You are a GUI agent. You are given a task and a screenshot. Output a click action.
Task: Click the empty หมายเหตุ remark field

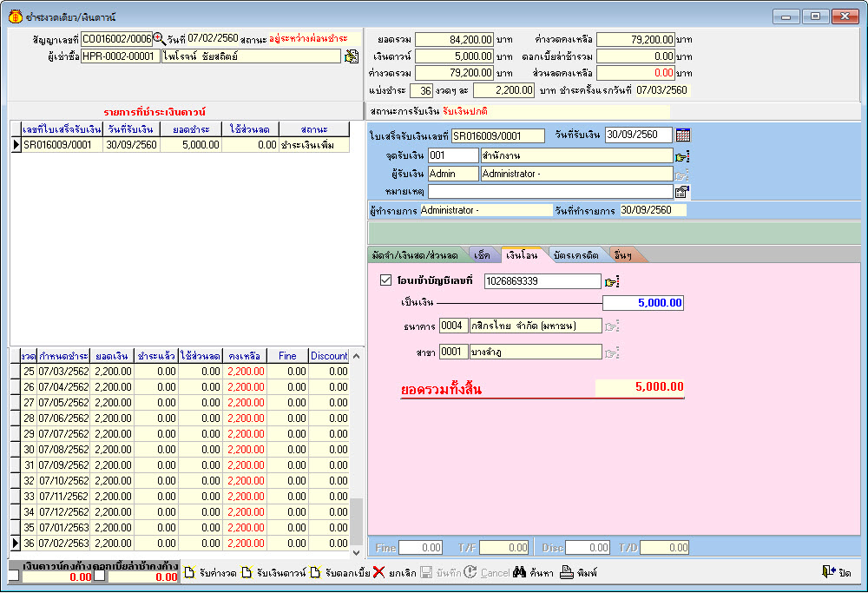[551, 192]
